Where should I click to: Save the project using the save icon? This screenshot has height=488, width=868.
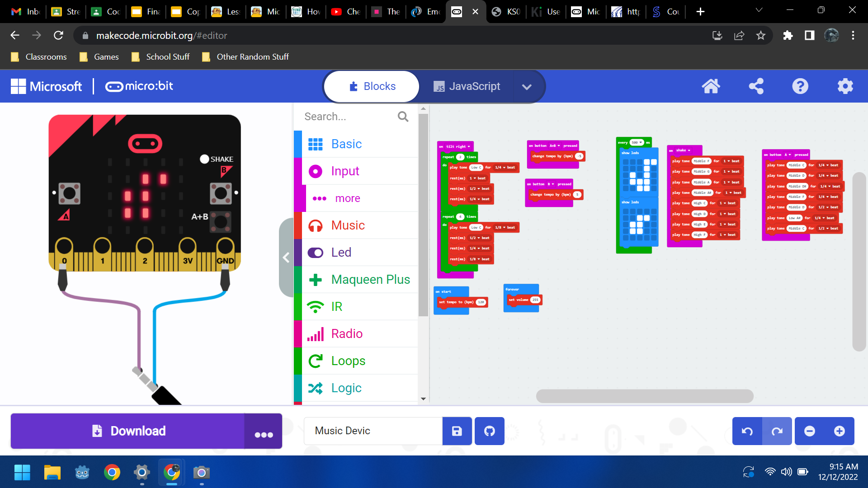pos(457,431)
